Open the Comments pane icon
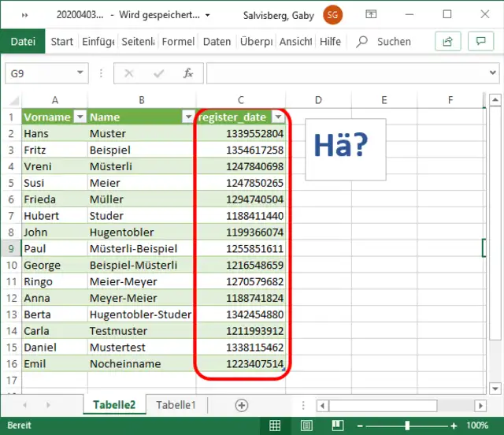 [x=480, y=41]
